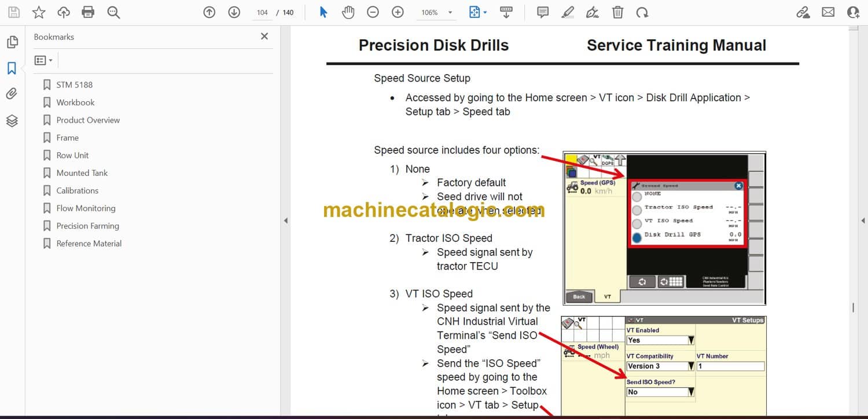Toggle the Bookmarks panel icon in sidebar

point(12,68)
